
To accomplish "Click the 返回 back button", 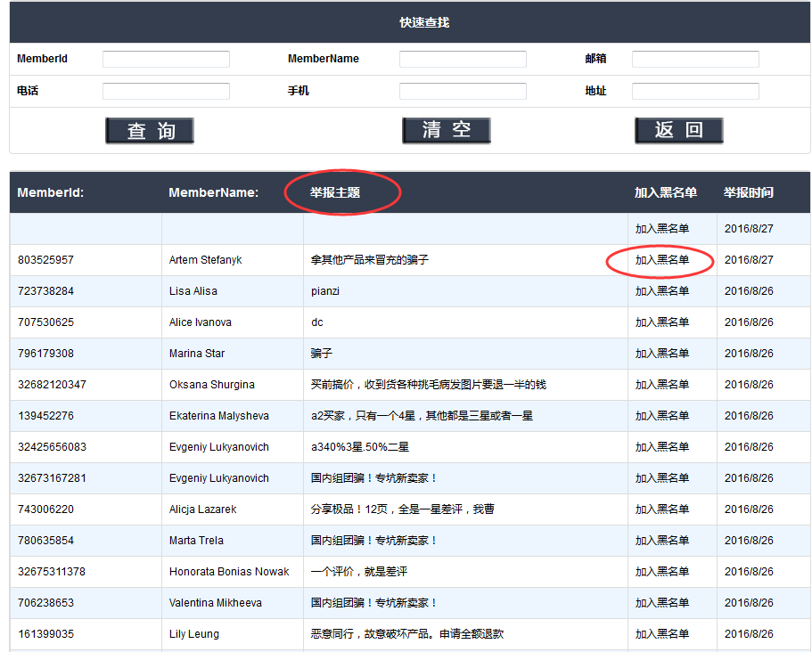I will point(678,130).
